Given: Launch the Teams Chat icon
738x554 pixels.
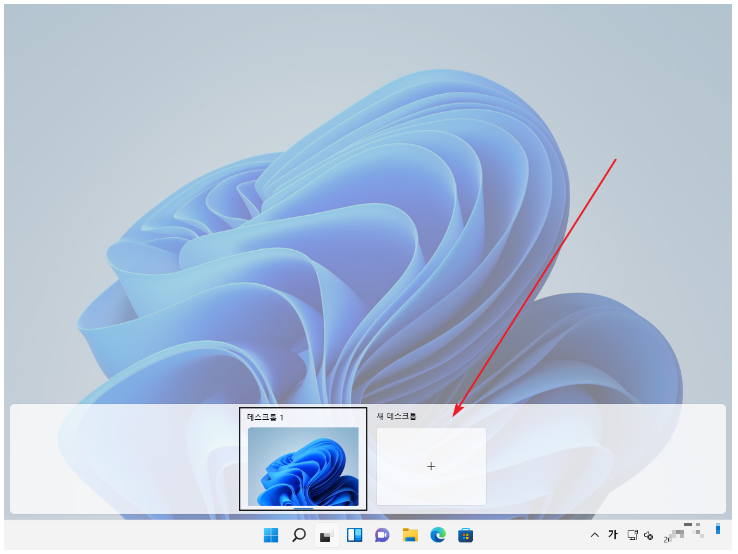Looking at the screenshot, I should click(382, 535).
